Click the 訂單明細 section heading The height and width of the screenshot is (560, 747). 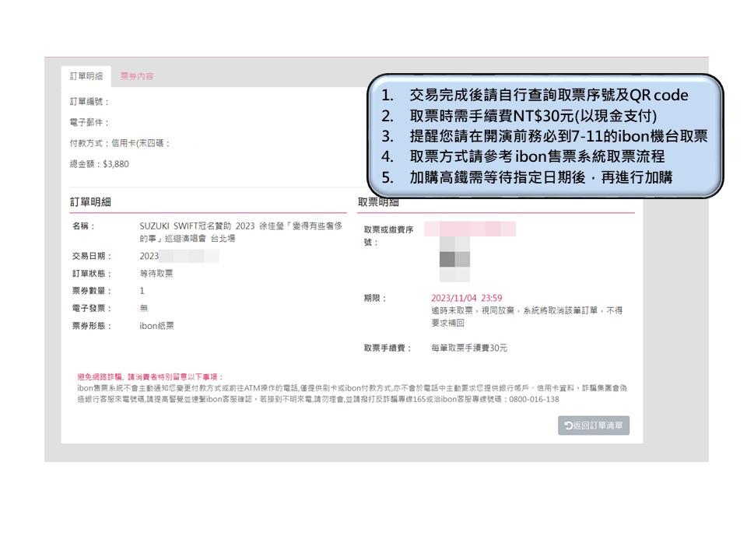(90, 202)
